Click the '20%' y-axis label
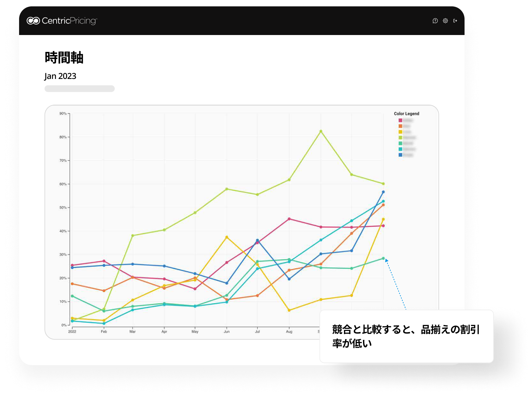Viewport: 532px width, 397px height. point(63,278)
